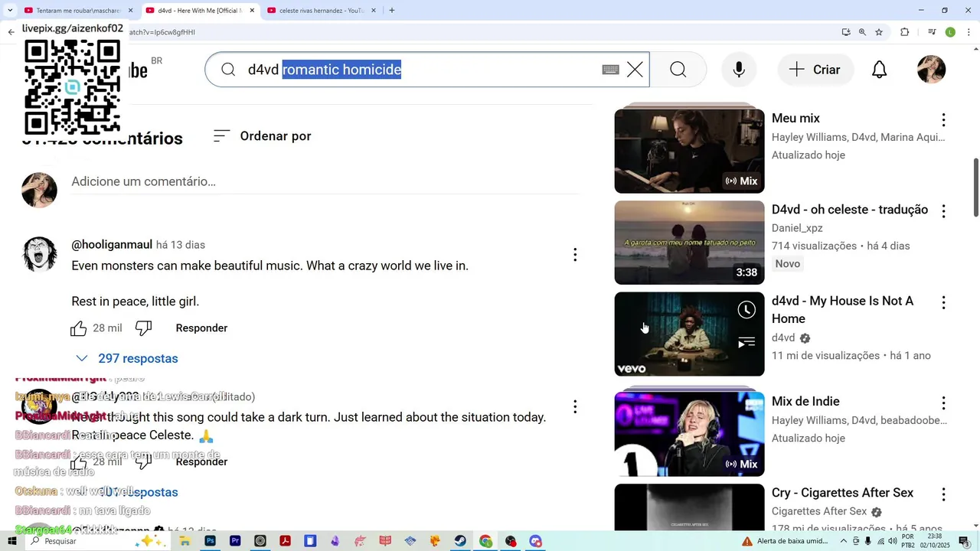Open Mix de Indie title
Image resolution: width=980 pixels, height=551 pixels.
click(805, 402)
